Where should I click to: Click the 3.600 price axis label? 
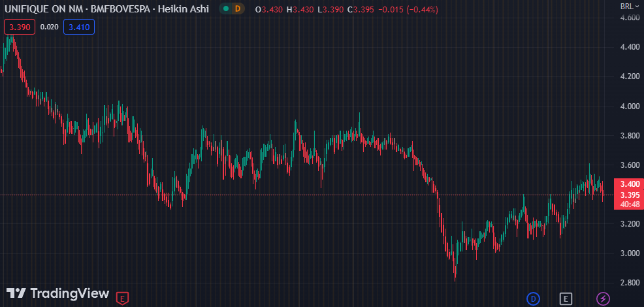click(x=630, y=165)
